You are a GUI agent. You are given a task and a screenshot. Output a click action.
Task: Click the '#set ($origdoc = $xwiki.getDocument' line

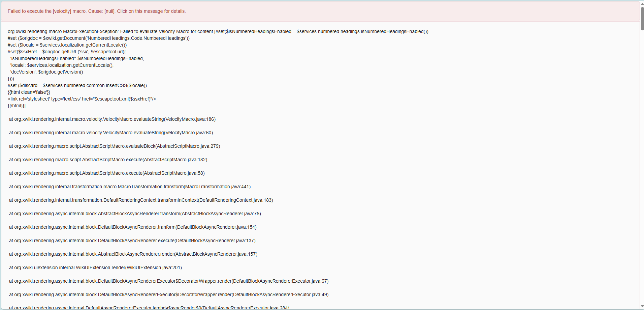(99, 38)
